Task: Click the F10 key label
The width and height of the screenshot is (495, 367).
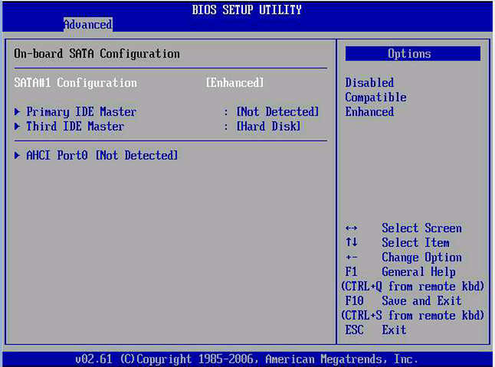Action: click(x=354, y=301)
